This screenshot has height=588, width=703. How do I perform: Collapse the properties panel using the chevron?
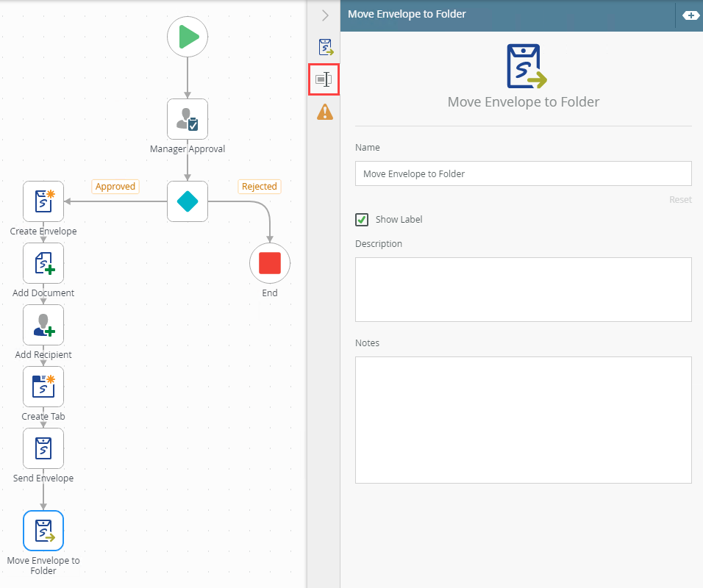coord(325,15)
